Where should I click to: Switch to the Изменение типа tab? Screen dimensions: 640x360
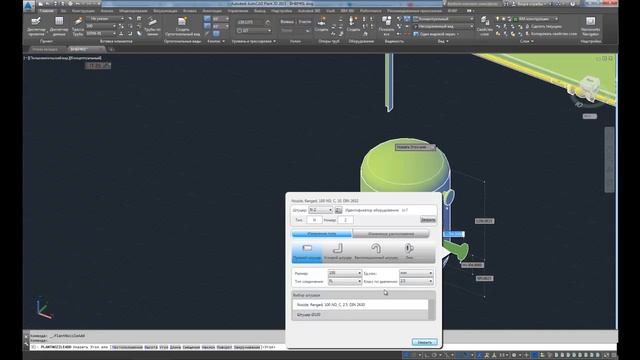click(x=322, y=234)
